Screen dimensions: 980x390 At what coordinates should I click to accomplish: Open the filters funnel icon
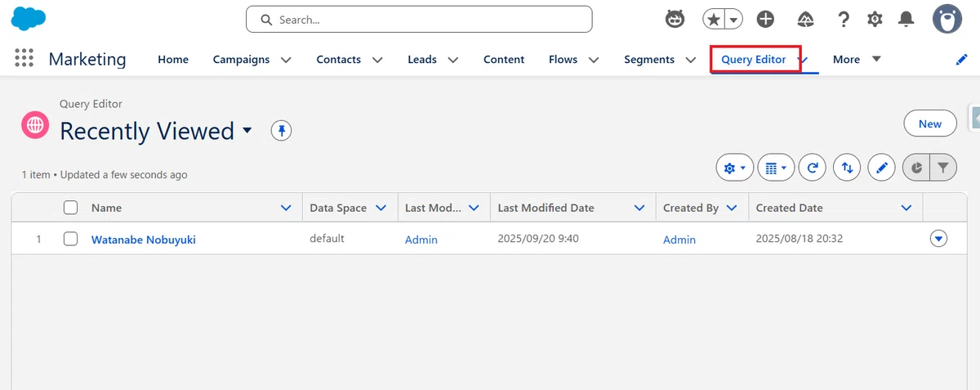(x=943, y=168)
